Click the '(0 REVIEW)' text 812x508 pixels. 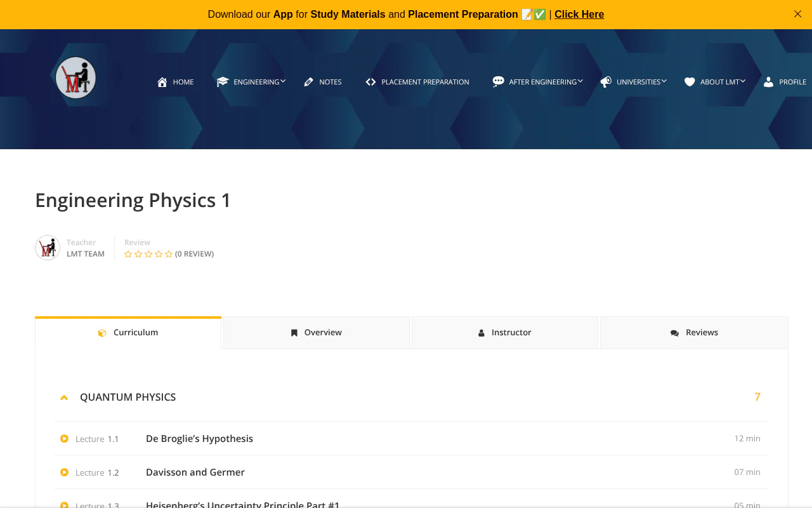(x=195, y=254)
